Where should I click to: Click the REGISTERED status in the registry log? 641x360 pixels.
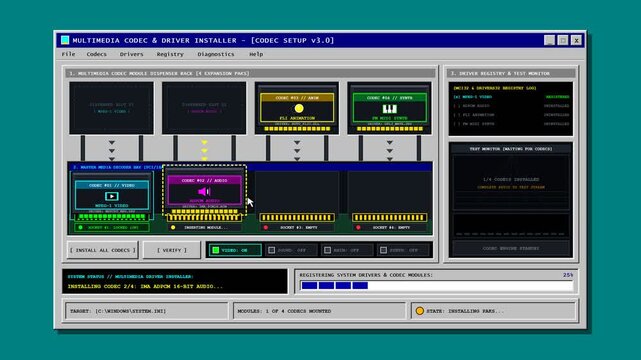[x=557, y=97]
